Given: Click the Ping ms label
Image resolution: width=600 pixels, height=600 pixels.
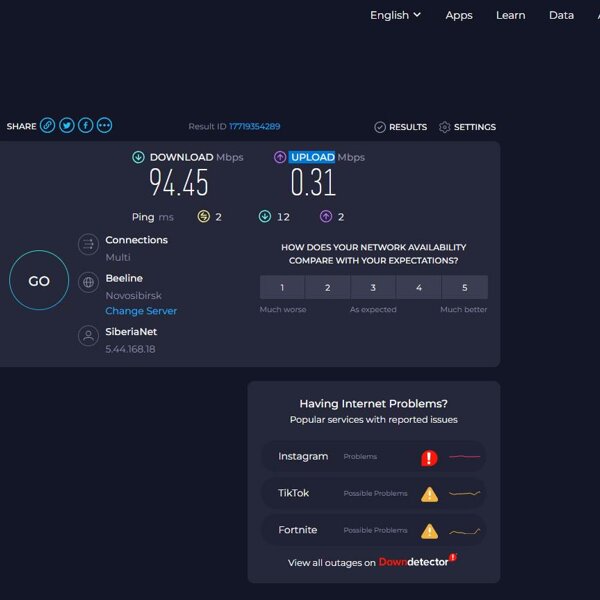Looking at the screenshot, I should 153,217.
